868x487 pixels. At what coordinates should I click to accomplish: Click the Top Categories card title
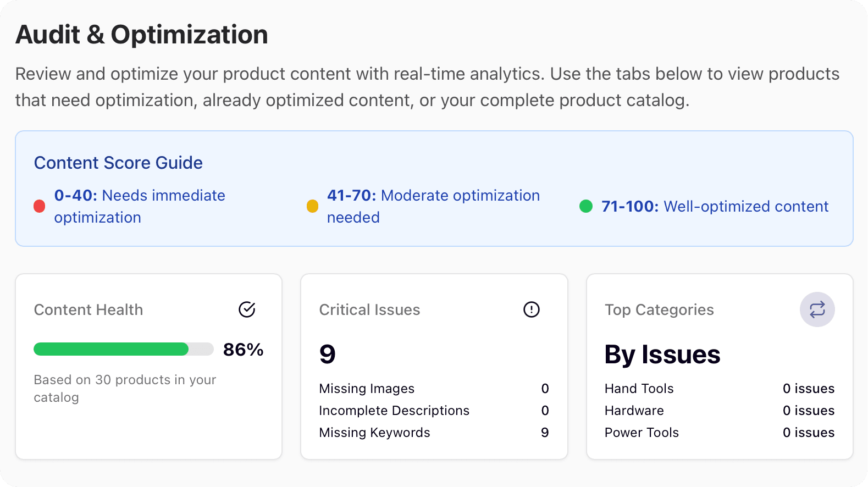coord(659,309)
